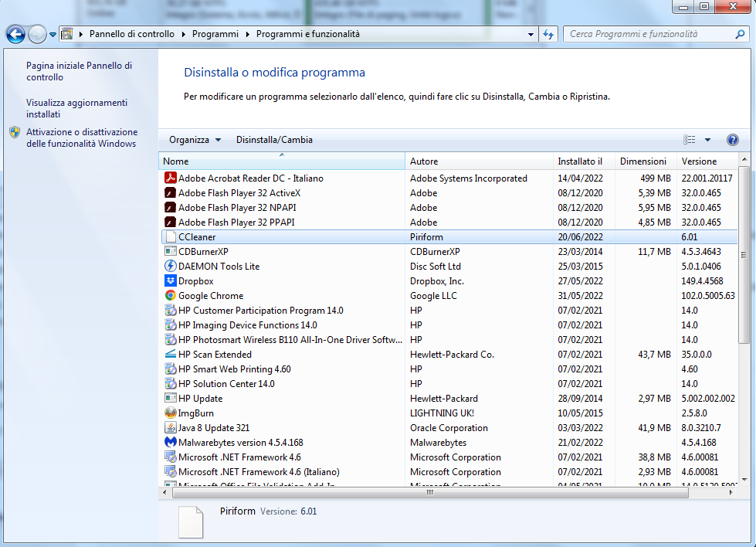Expand the address bar history dropdown
This screenshot has height=547, width=756.
(x=531, y=34)
